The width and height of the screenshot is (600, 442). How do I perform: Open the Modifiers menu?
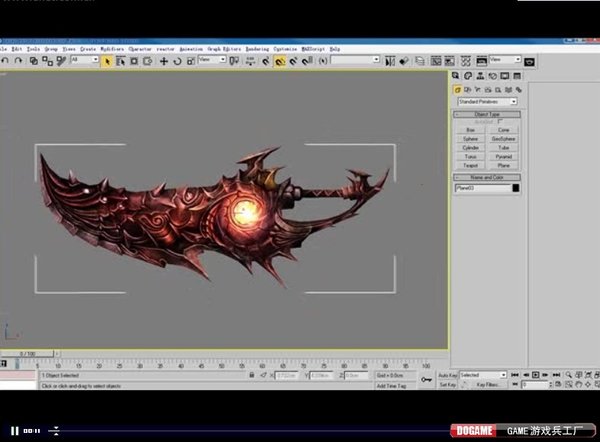click(112, 48)
